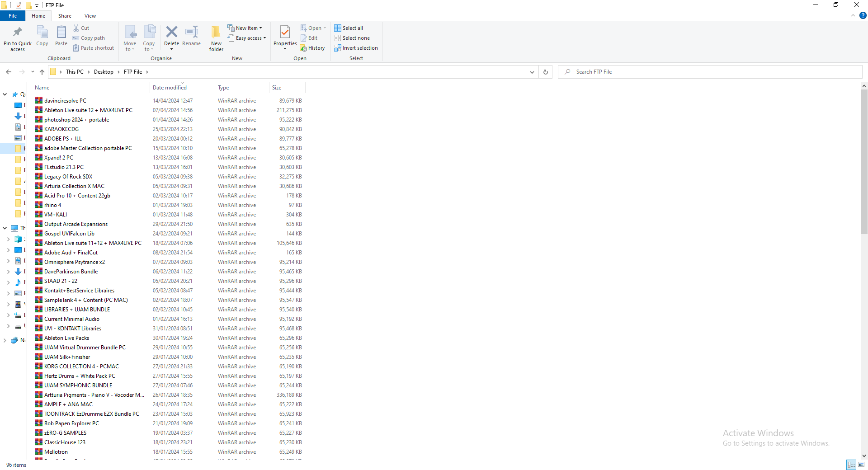Click the FTP File breadcrumb segment
This screenshot has height=470, width=868.
pyautogui.click(x=133, y=72)
